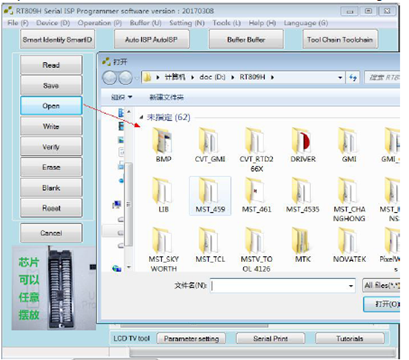Click the Serial Print button

pyautogui.click(x=270, y=338)
